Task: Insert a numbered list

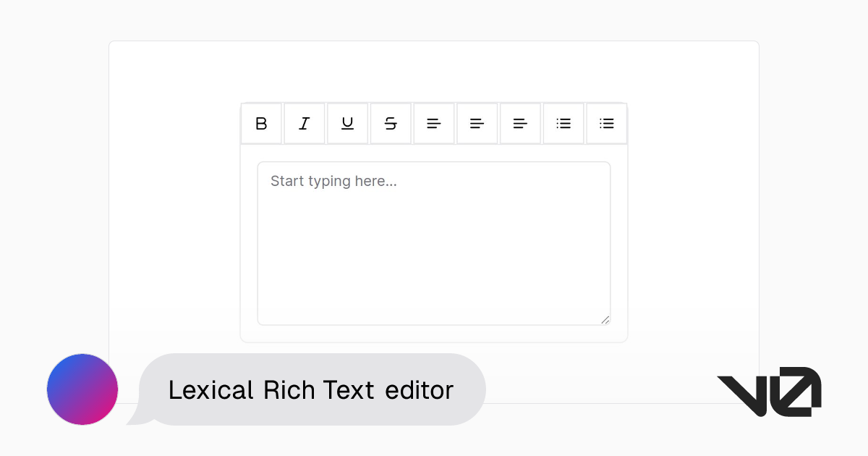Action: [606, 123]
